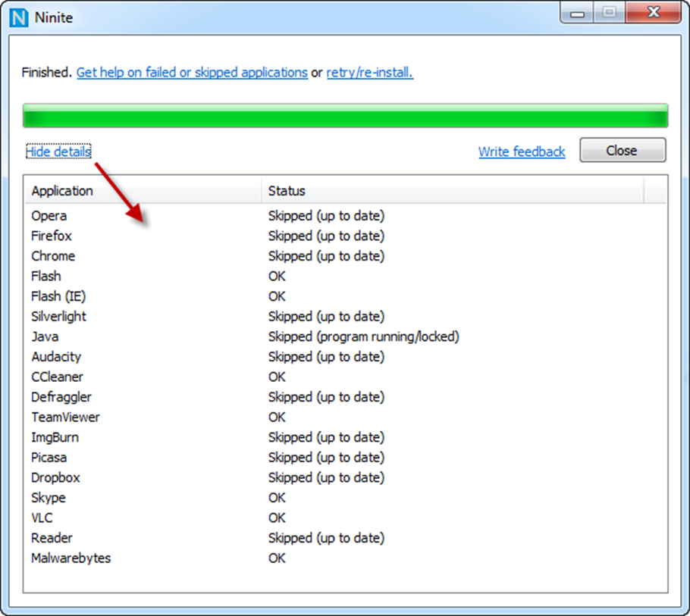Click the green progress bar

(346, 116)
